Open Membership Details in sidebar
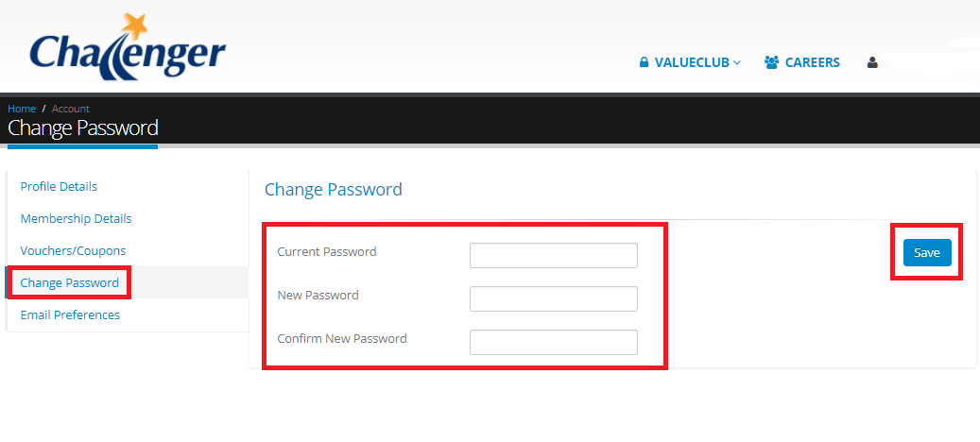This screenshot has width=980, height=442. (77, 218)
